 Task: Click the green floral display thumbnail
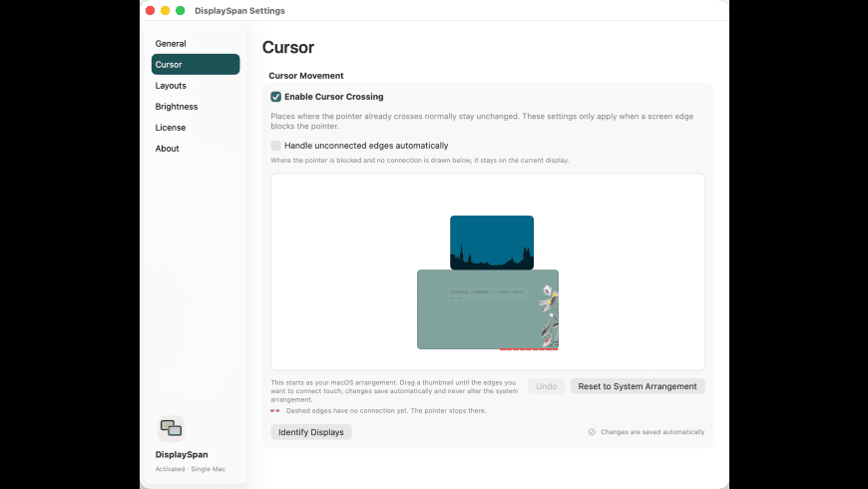tap(488, 309)
